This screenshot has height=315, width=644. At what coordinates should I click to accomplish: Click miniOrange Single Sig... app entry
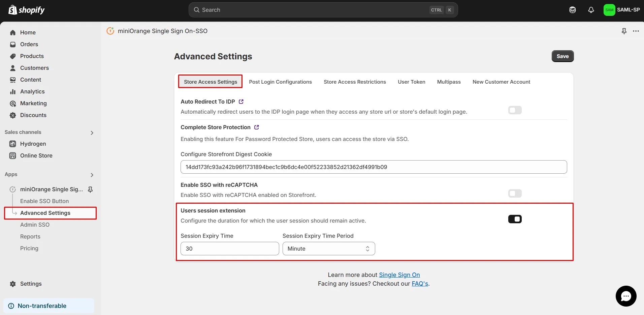point(52,189)
